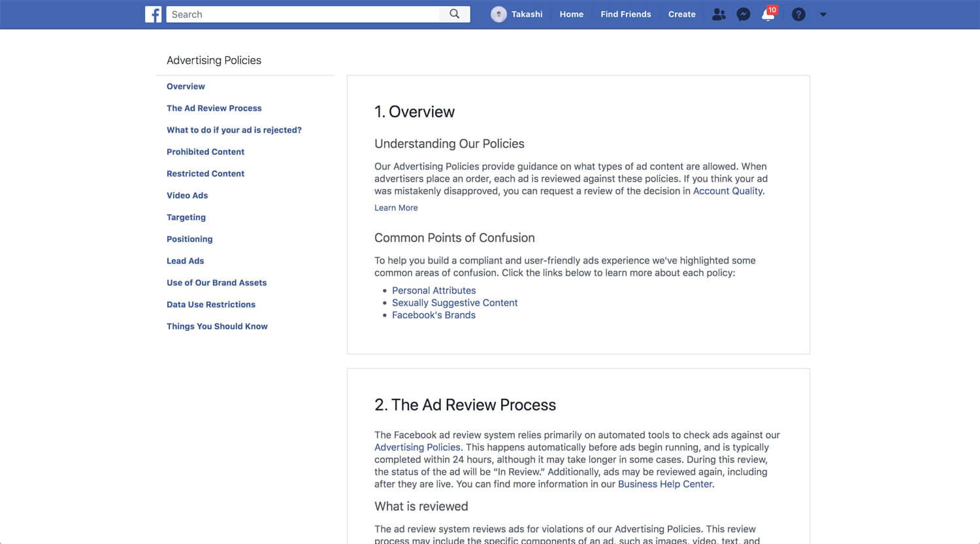Open the Quick Help question icon
This screenshot has height=544, width=980.
[x=798, y=14]
